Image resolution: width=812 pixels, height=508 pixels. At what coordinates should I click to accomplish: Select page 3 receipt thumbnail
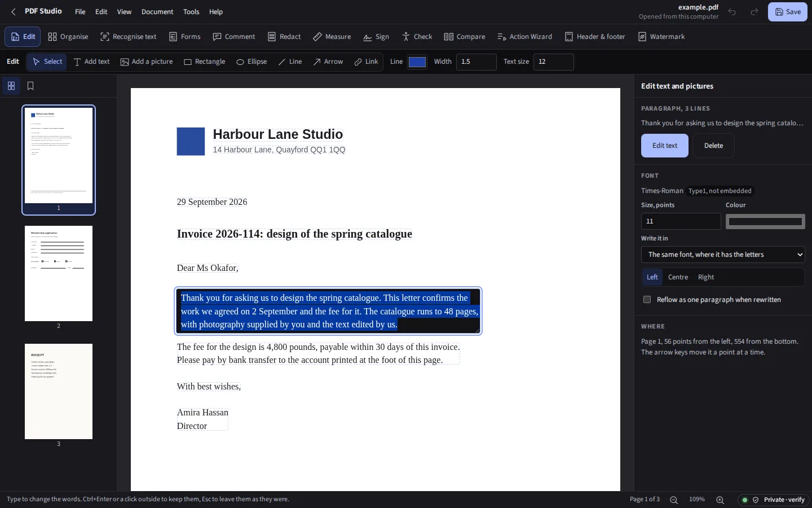coord(59,392)
